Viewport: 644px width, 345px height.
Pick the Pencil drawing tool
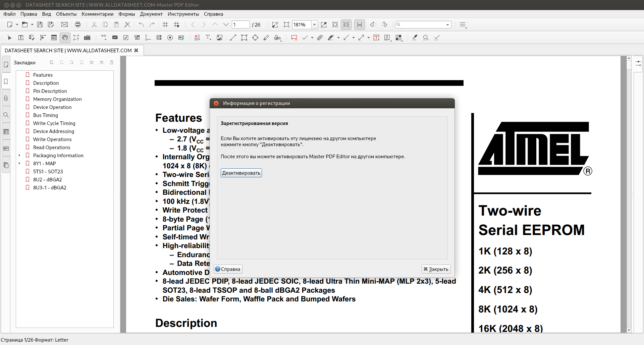(266, 38)
